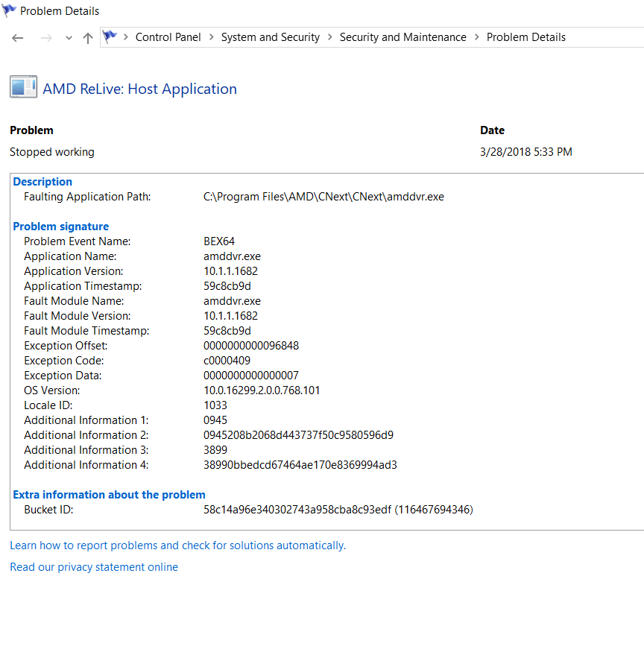Click the Exception Code value c0000409

pos(227,361)
